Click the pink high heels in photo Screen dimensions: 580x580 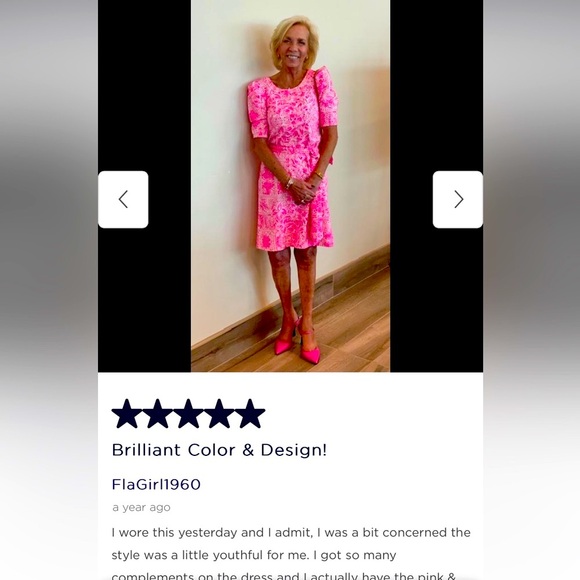click(297, 344)
